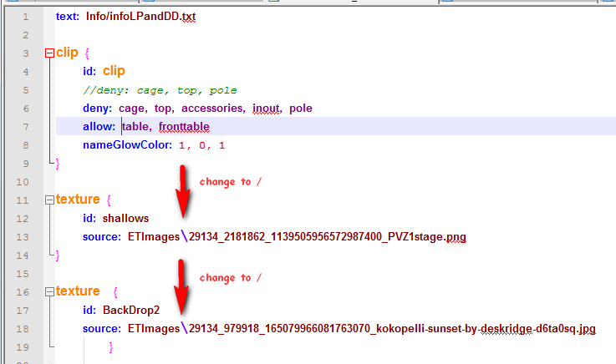Click the misspelled word inout
Screen dimensions: 616x364
tap(267, 109)
